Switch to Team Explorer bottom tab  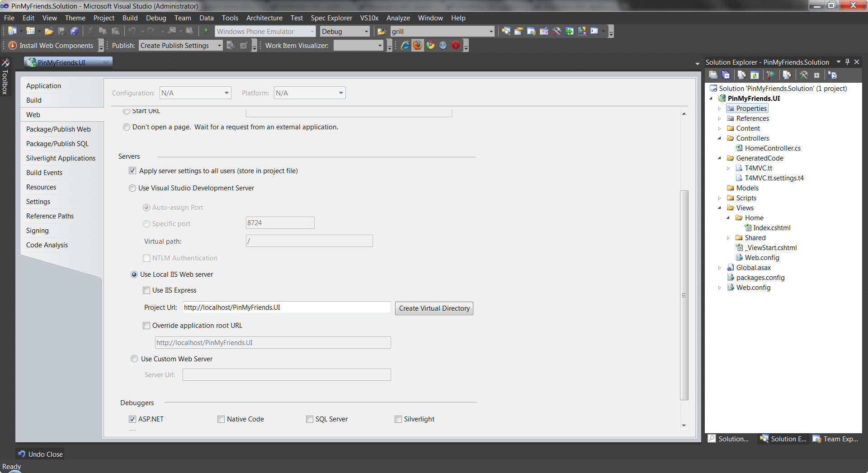[836, 439]
